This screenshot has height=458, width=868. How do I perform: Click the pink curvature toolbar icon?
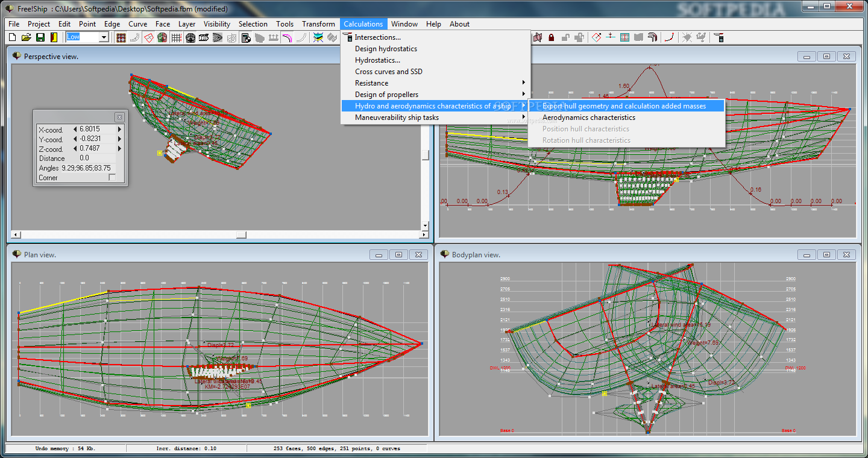coord(287,37)
